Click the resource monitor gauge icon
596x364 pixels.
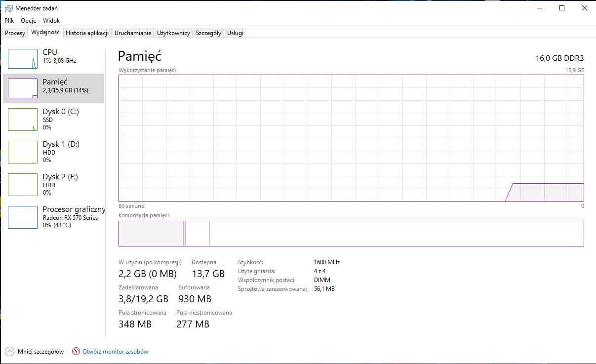(76, 352)
